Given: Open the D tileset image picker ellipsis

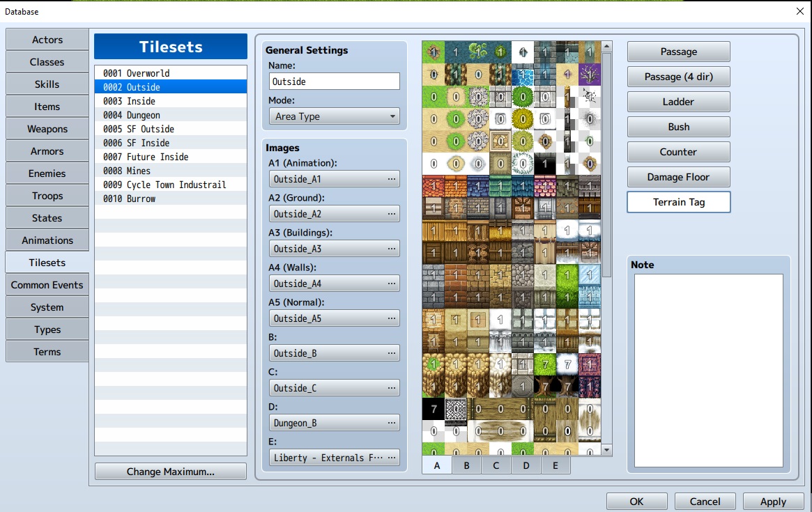Looking at the screenshot, I should pos(392,423).
